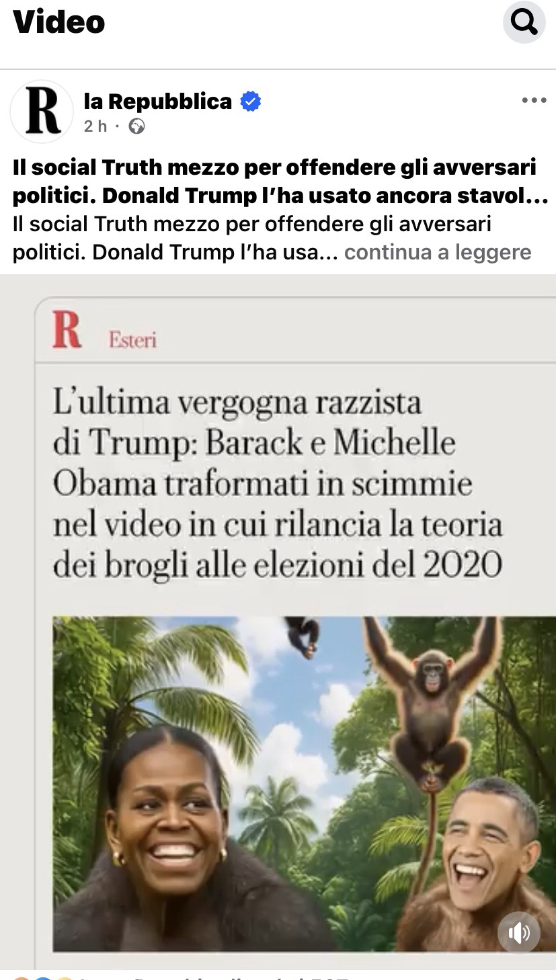Tap the grey post description text

coord(272,238)
